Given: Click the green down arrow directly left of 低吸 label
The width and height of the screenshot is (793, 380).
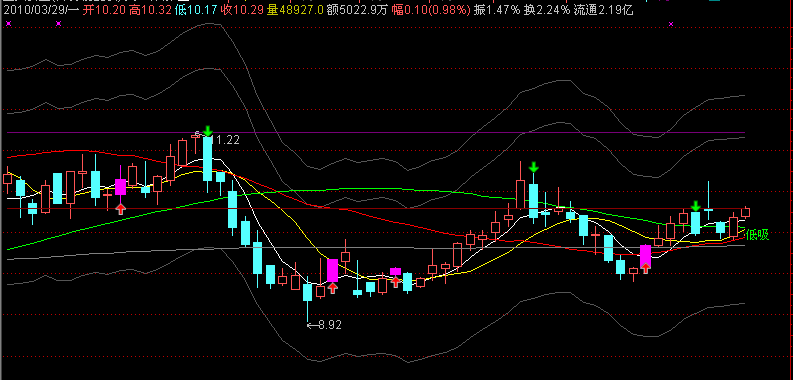Looking at the screenshot, I should (x=696, y=206).
